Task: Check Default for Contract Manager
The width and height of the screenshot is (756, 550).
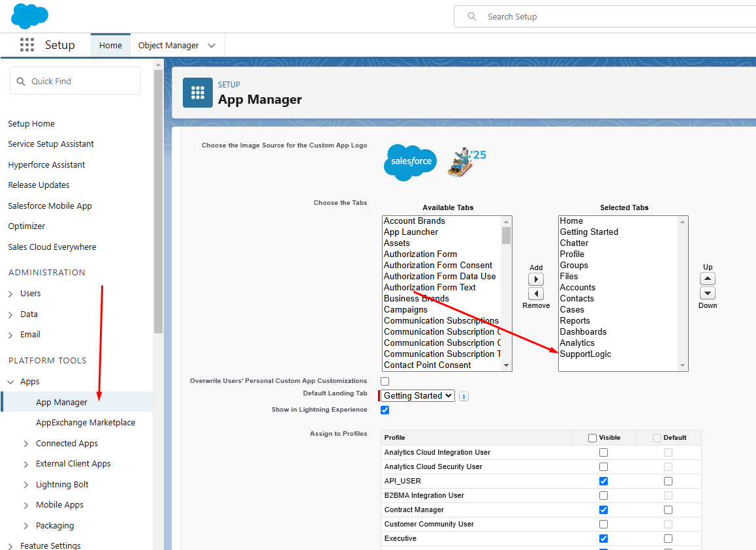Action: 668,510
